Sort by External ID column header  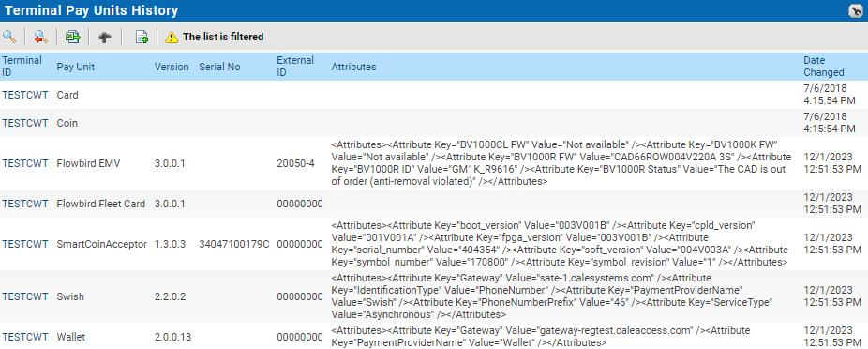point(295,67)
